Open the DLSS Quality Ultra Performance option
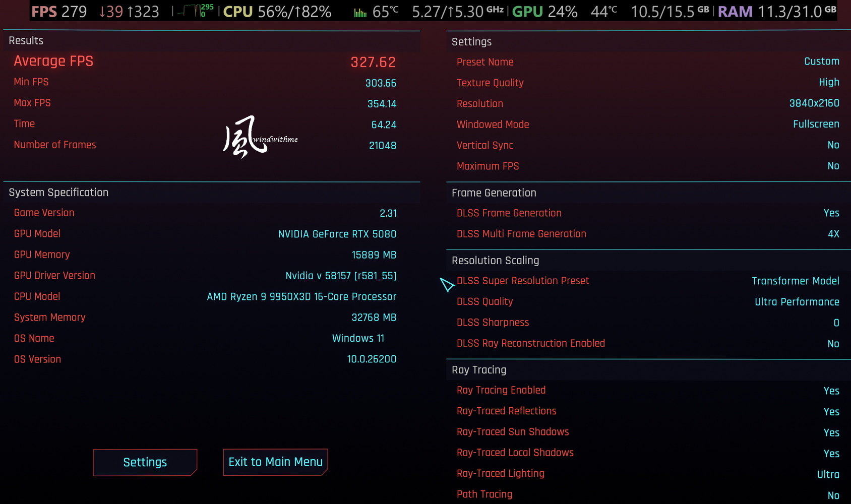The image size is (851, 504). coord(797,302)
